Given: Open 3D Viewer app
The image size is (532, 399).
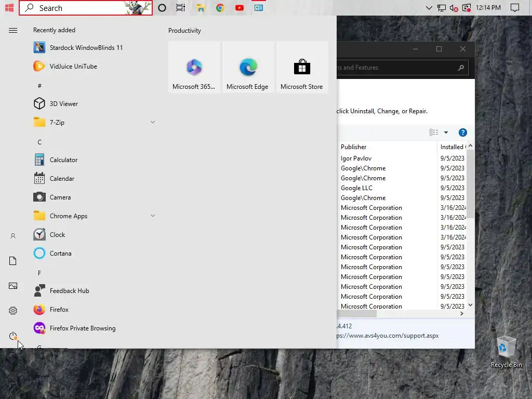Looking at the screenshot, I should (x=95, y=103).
